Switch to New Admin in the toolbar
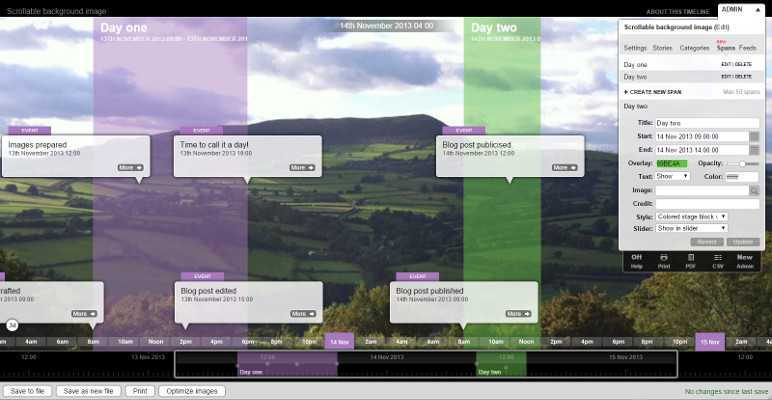The width and height of the screenshot is (772, 400). (744, 261)
